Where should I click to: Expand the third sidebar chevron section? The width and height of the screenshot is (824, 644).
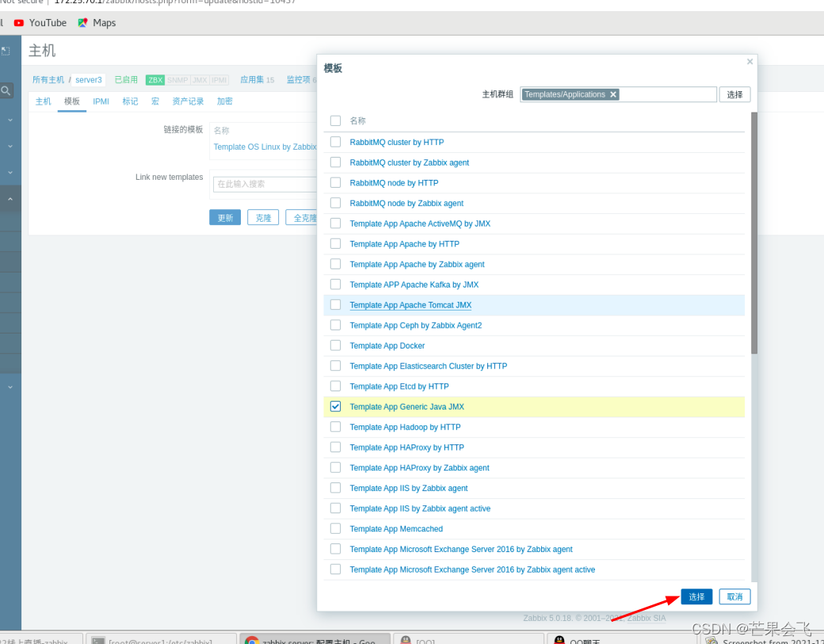tap(10, 173)
